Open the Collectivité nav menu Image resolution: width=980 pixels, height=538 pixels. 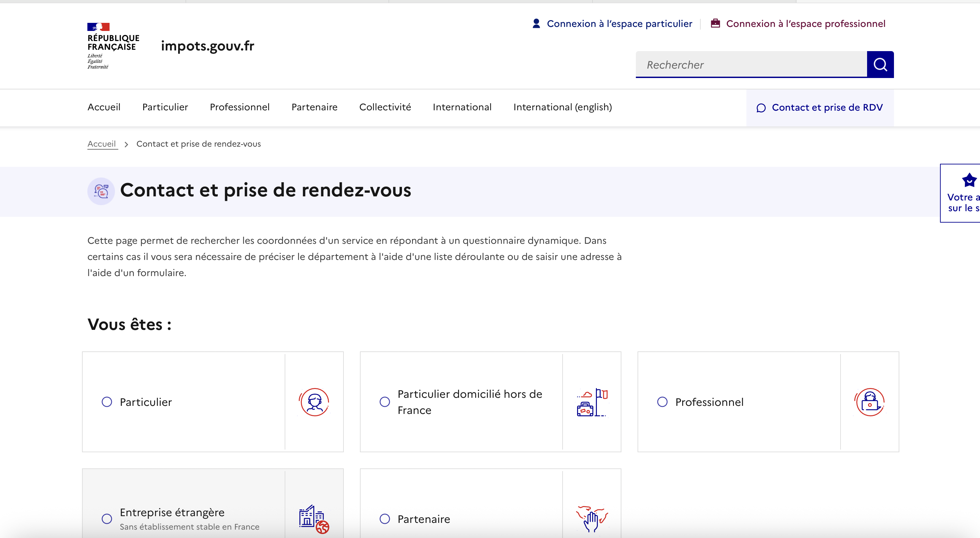pyautogui.click(x=385, y=107)
